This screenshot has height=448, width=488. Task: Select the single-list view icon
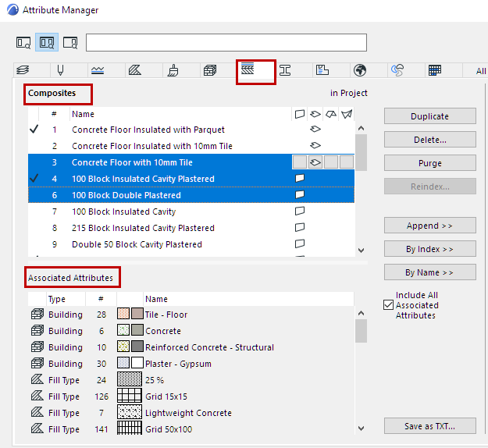coord(23,42)
